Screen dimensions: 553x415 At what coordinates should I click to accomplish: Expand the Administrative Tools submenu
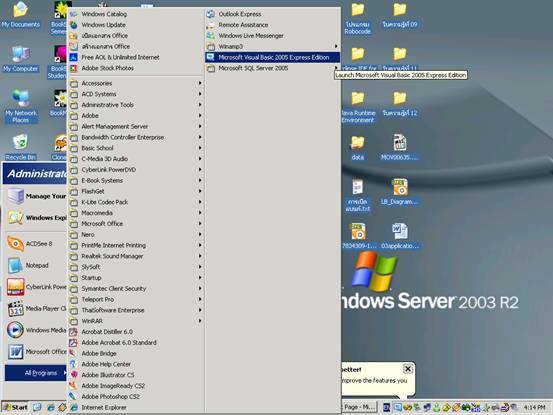[136, 105]
